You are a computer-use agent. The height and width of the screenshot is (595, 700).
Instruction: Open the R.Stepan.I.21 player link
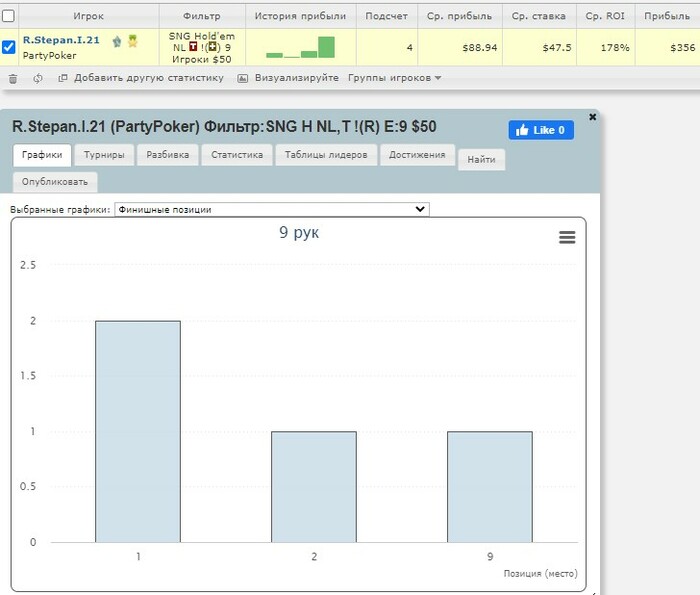pos(61,40)
